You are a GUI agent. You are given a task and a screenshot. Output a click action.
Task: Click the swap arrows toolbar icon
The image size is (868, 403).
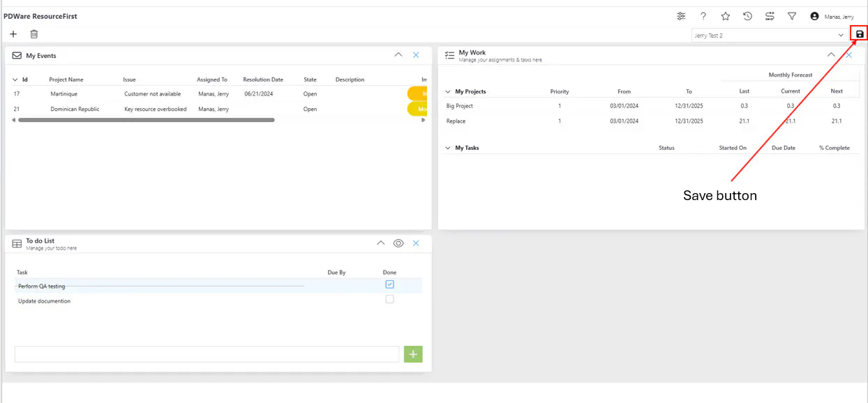click(x=770, y=16)
